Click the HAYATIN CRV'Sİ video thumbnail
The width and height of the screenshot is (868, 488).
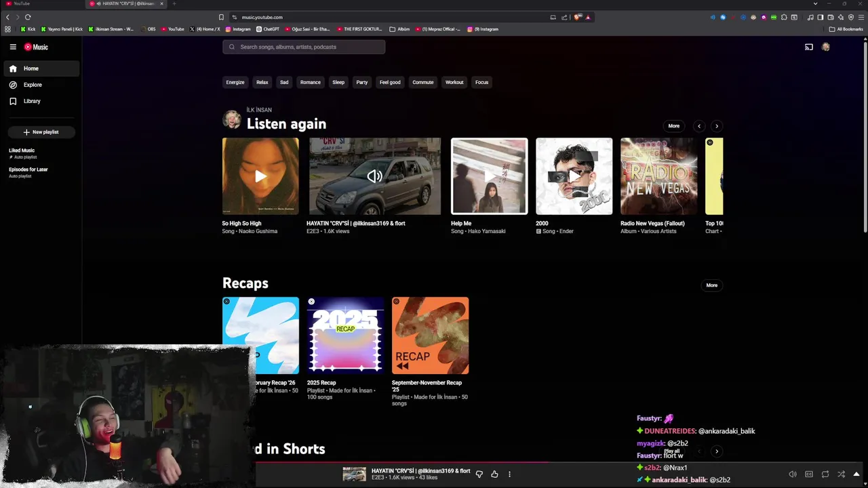point(375,176)
